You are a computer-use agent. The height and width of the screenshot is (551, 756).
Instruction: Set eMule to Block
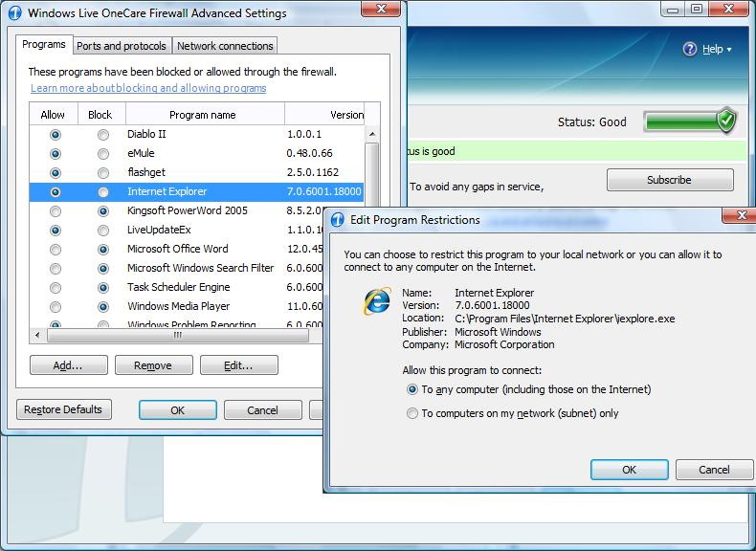102,154
